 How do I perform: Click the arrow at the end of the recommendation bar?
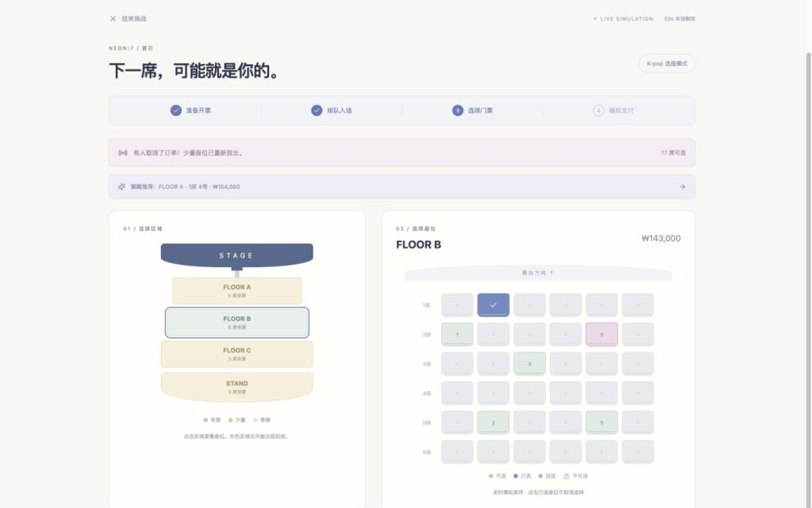(683, 187)
